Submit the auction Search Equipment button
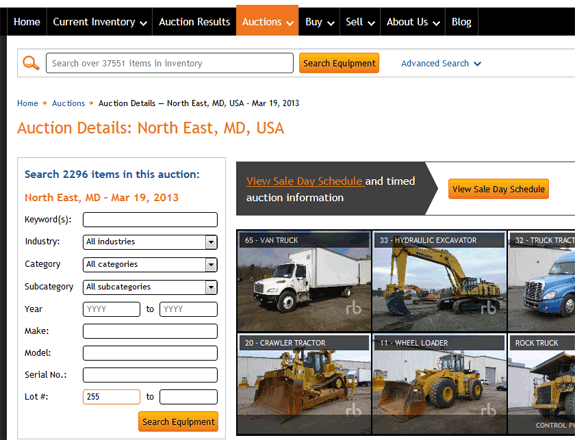The width and height of the screenshot is (575, 440). click(178, 422)
